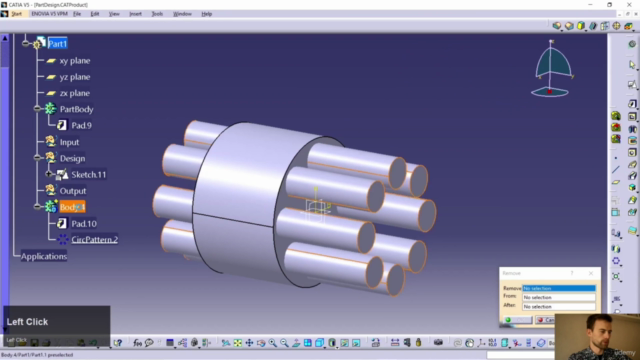Open the Insert menu
The width and height of the screenshot is (640, 360).
pyautogui.click(x=136, y=14)
